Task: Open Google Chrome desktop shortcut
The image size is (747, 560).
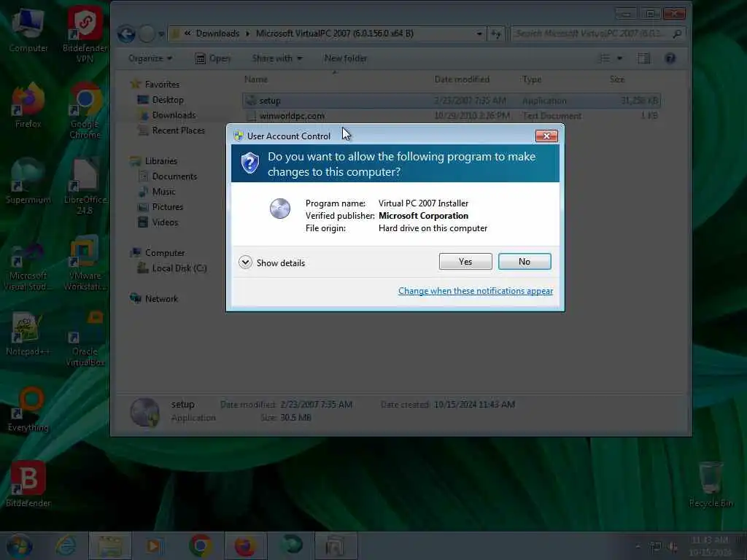Action: click(x=85, y=111)
